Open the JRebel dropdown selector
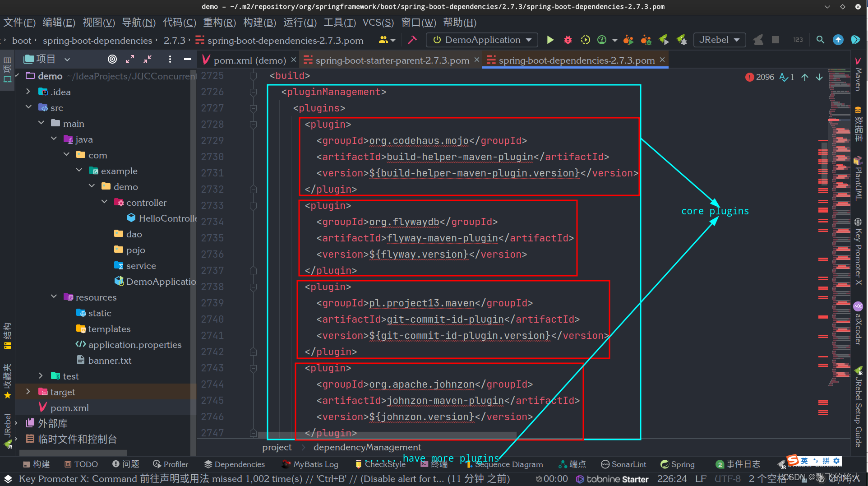 click(719, 40)
